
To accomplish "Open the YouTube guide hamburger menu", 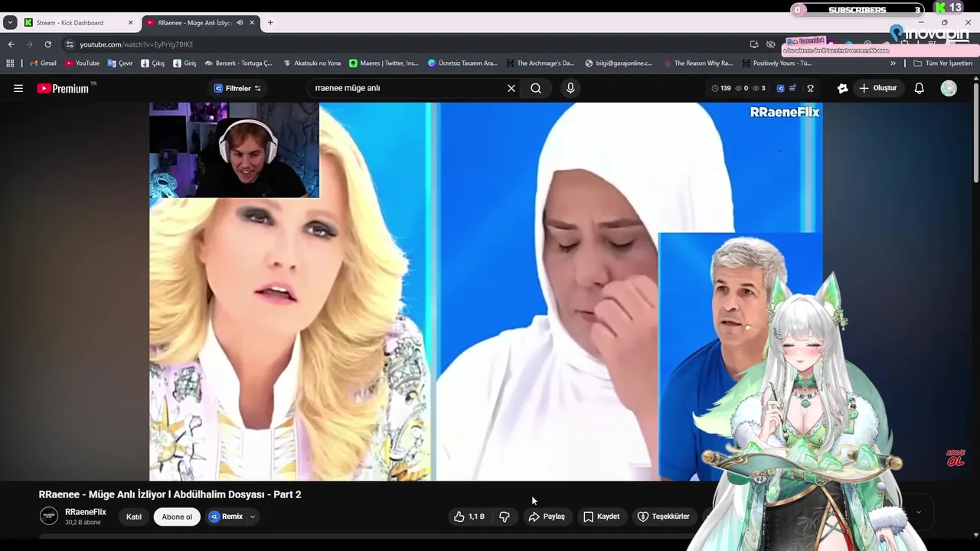I will (x=18, y=88).
